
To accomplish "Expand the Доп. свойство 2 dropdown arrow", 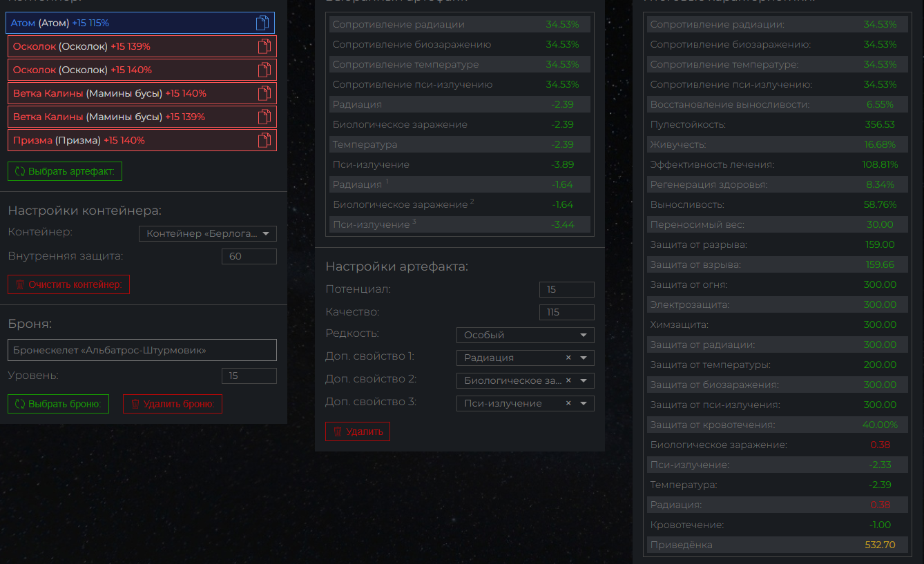I will tap(584, 381).
